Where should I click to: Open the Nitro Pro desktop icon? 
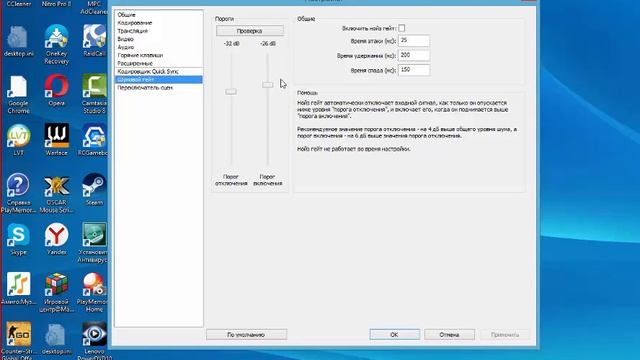[56, 3]
